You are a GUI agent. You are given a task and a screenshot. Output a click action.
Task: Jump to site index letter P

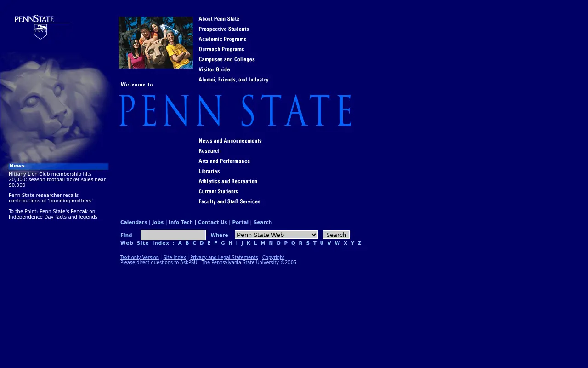(x=286, y=243)
